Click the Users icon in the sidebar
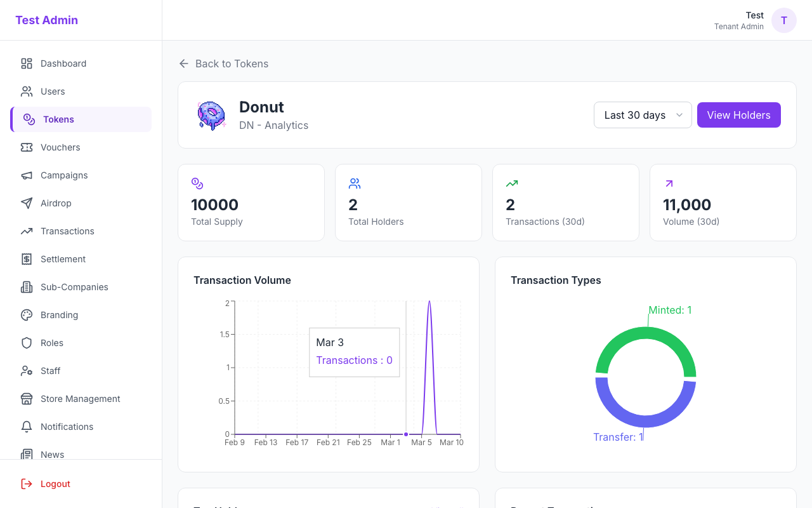Viewport: 812px width, 508px height. (26, 91)
